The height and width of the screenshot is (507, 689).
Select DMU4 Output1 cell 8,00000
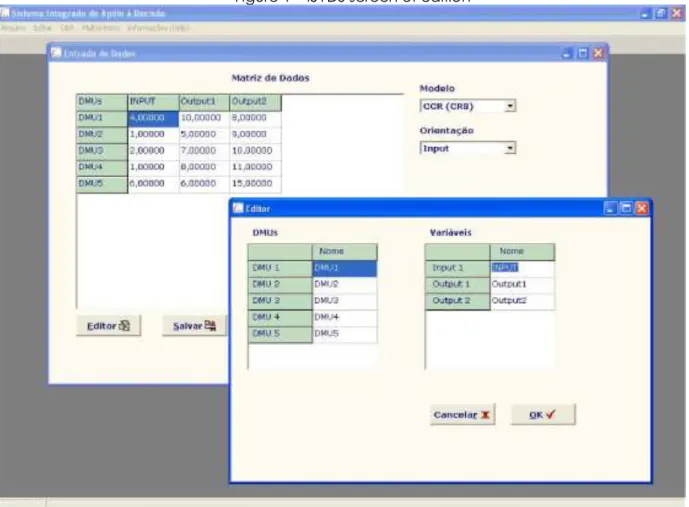(204, 167)
